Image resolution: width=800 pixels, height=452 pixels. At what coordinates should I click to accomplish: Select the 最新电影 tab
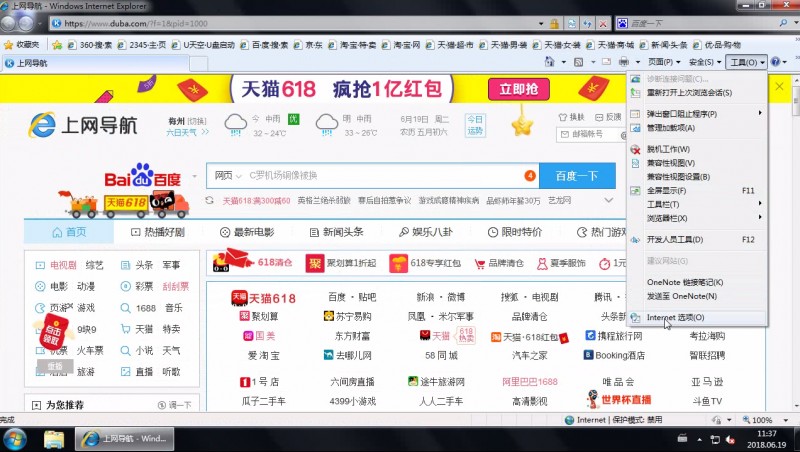(246, 232)
